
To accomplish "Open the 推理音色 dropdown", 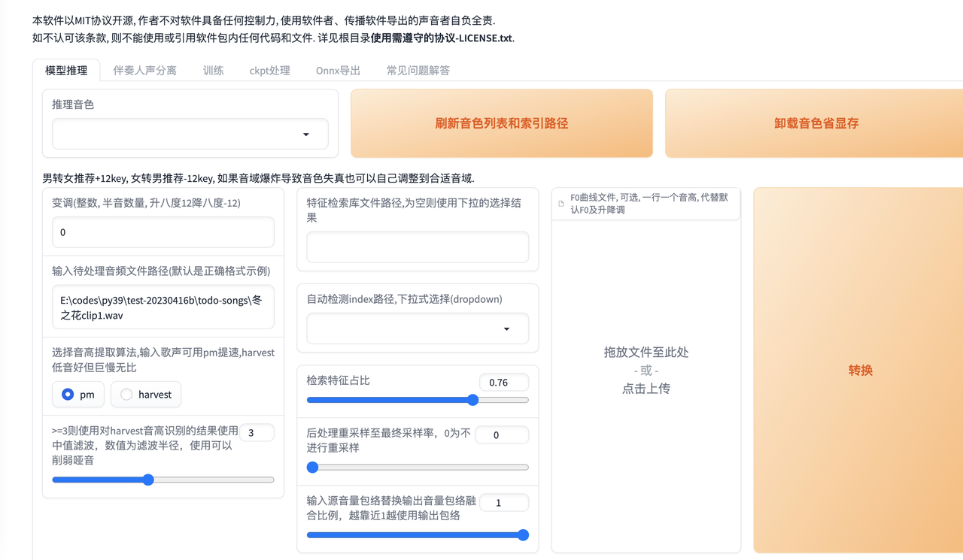I will tap(190, 133).
